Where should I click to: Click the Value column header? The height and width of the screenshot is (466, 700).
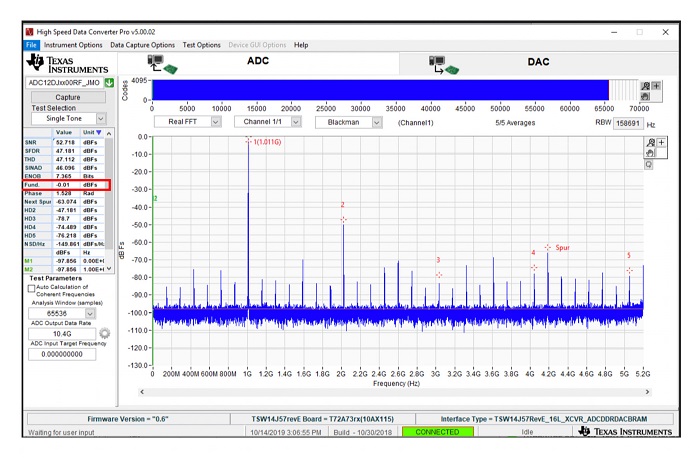click(64, 133)
